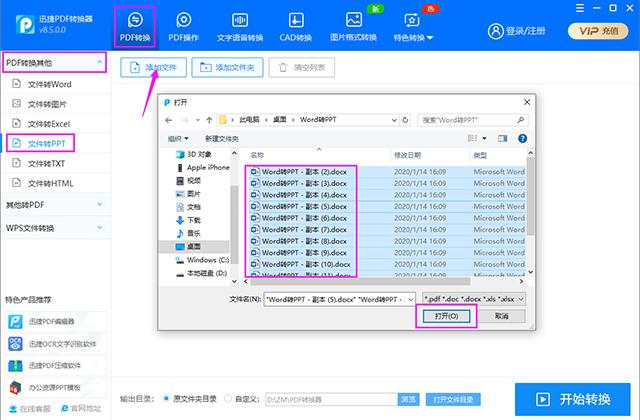Open the 文字语音转换 tab
This screenshot has height=420, width=640.
240,27
